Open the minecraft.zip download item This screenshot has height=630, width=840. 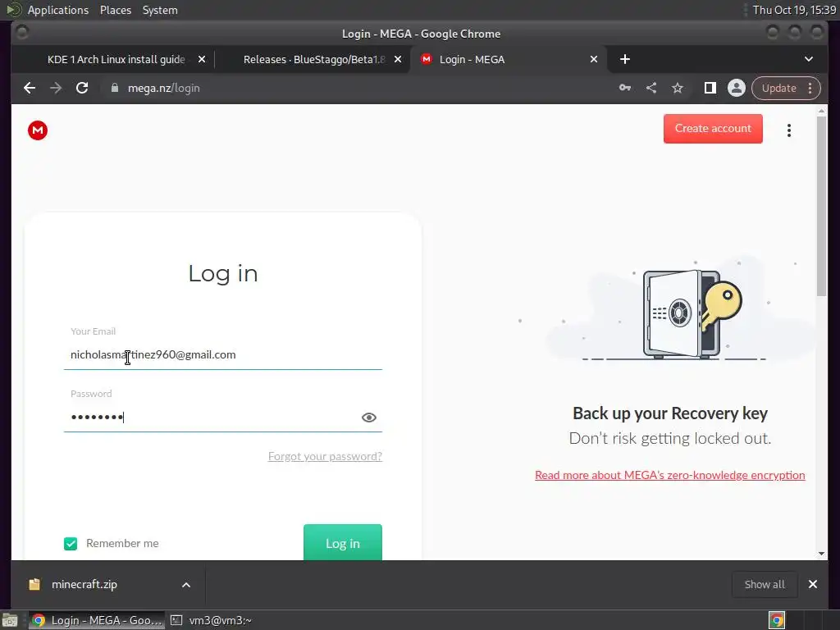click(84, 584)
